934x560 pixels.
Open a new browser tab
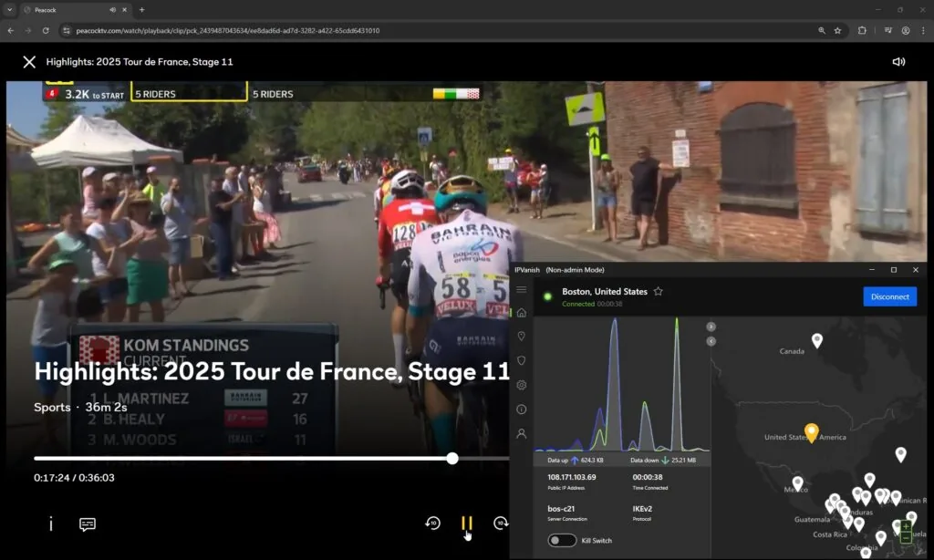tap(141, 10)
